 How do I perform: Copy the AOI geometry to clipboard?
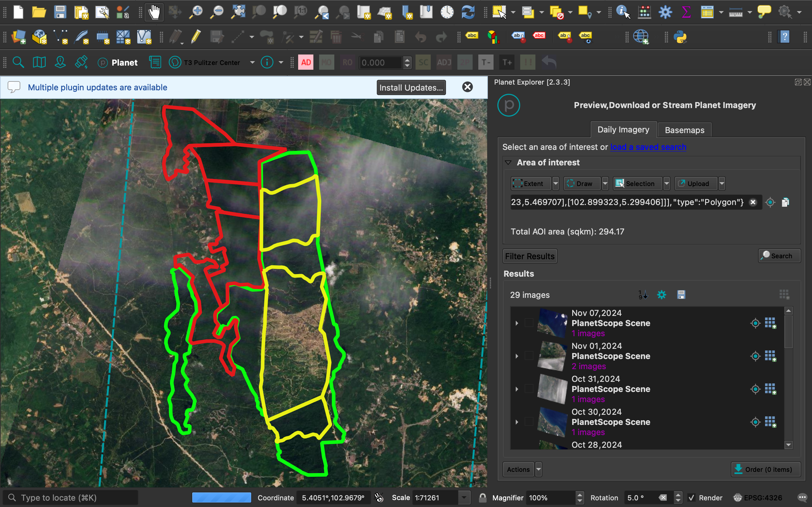(785, 202)
